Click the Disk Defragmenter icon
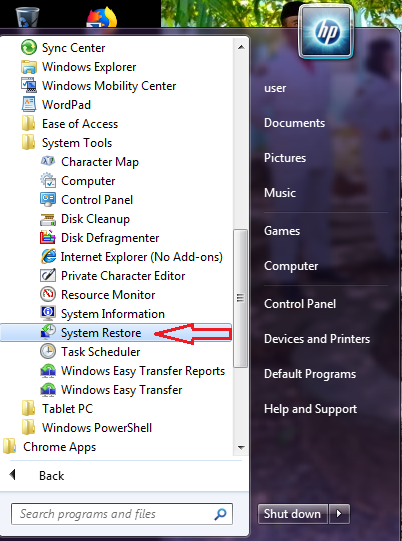The width and height of the screenshot is (402, 541). 48,237
